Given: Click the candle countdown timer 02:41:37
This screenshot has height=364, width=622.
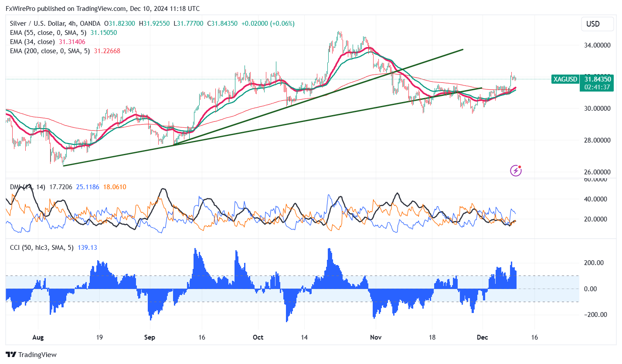Looking at the screenshot, I should click(x=598, y=87).
